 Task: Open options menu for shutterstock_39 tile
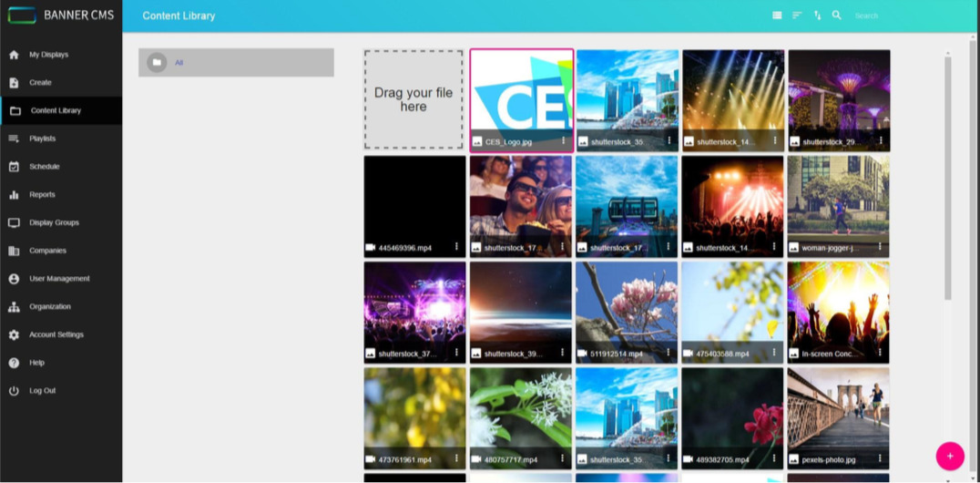point(563,353)
